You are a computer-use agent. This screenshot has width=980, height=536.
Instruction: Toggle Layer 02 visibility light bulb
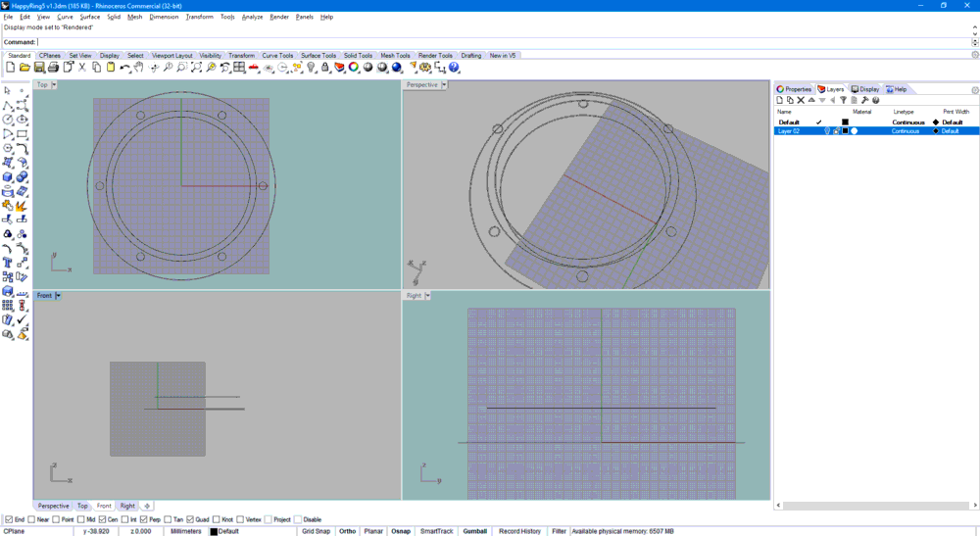(827, 131)
